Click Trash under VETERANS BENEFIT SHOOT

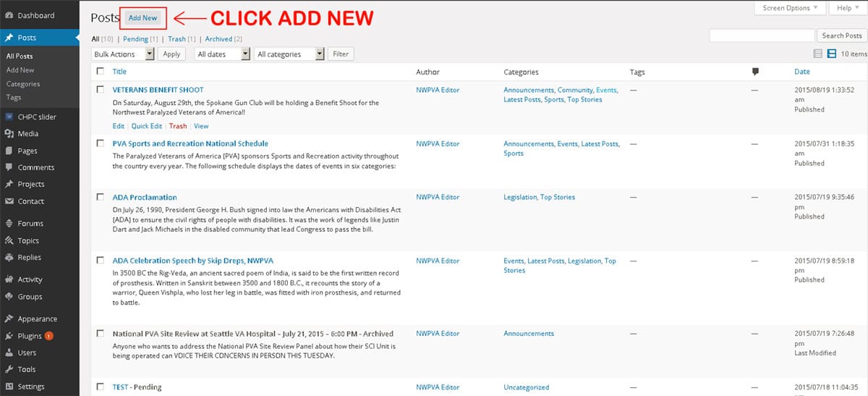[178, 126]
